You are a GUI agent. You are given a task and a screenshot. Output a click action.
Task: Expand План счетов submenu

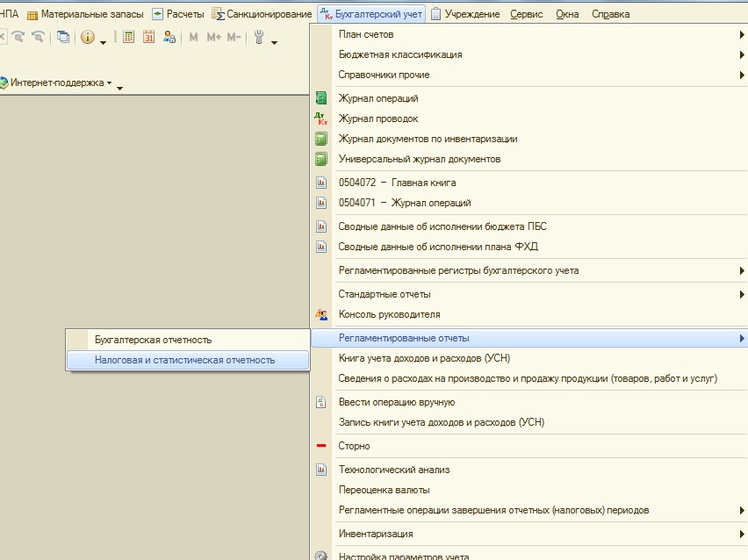365,34
